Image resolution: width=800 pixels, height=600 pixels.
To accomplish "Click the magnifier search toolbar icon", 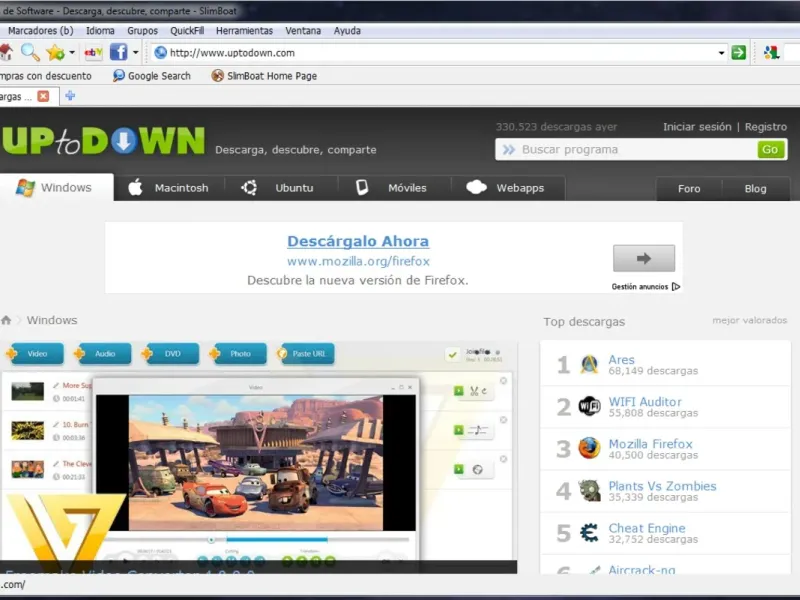I will (30, 52).
